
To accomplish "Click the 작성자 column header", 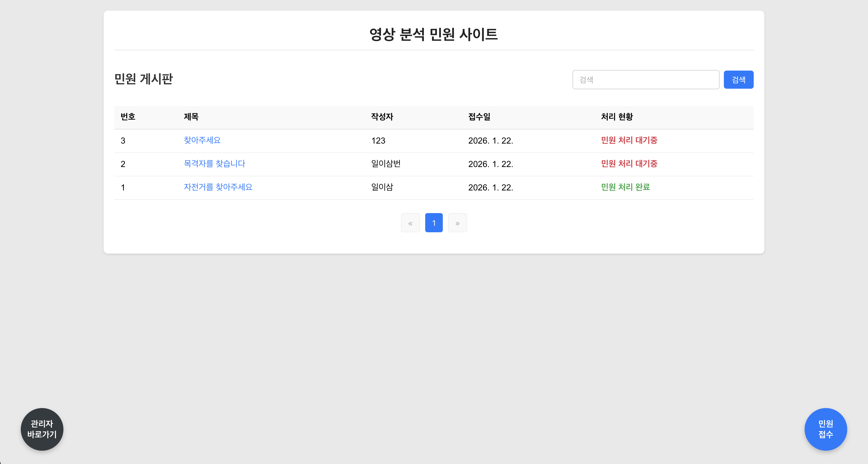I will (382, 117).
